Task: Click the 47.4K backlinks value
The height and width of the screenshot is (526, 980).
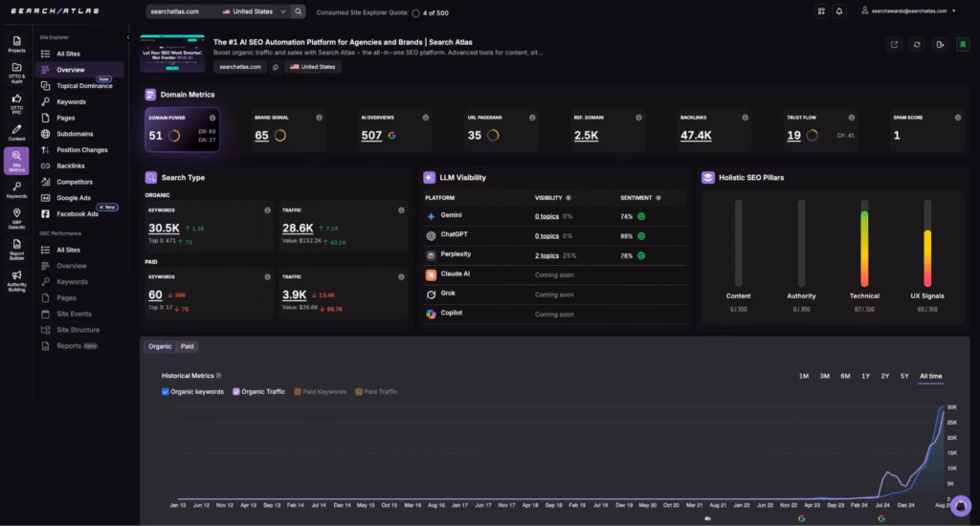Action: [x=696, y=136]
